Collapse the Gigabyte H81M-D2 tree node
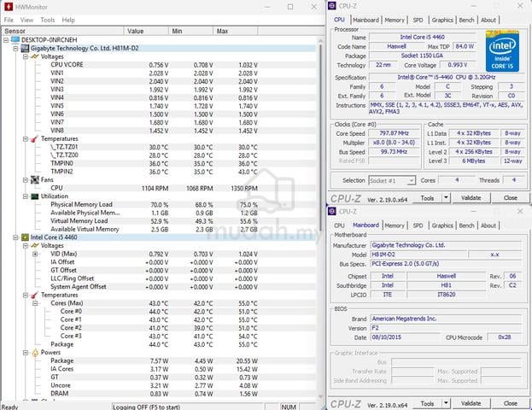The width and height of the screenshot is (532, 410). click(x=15, y=49)
